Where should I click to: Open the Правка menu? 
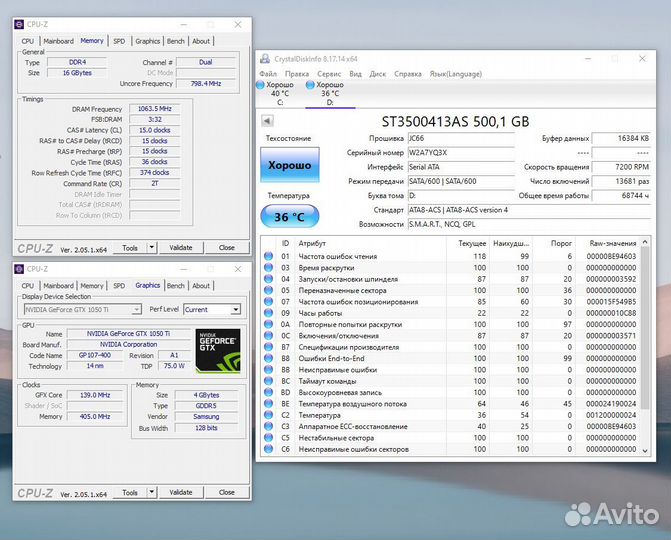pos(297,74)
